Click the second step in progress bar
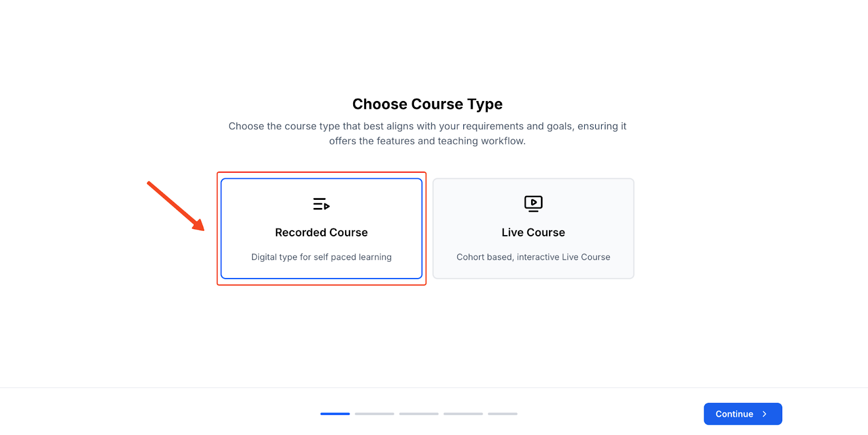 coord(375,413)
